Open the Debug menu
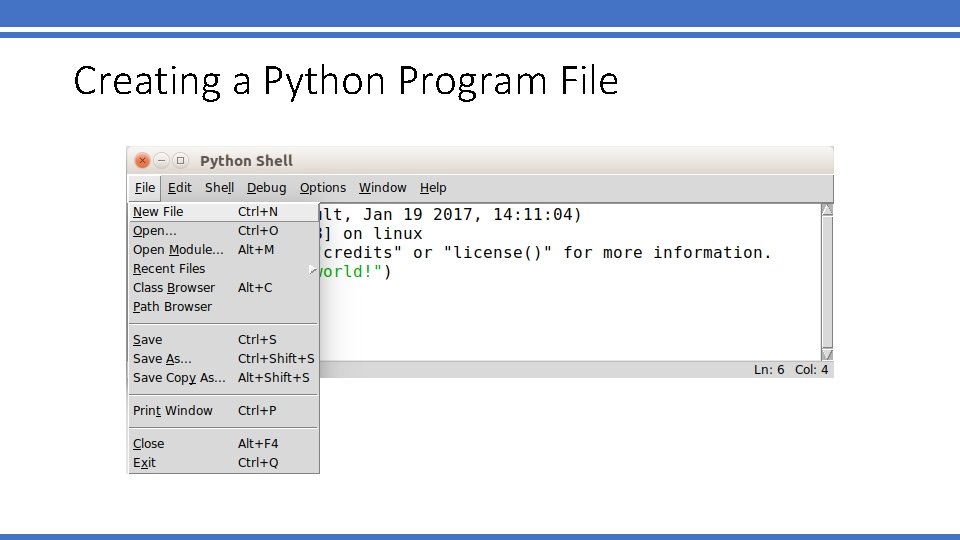 266,188
